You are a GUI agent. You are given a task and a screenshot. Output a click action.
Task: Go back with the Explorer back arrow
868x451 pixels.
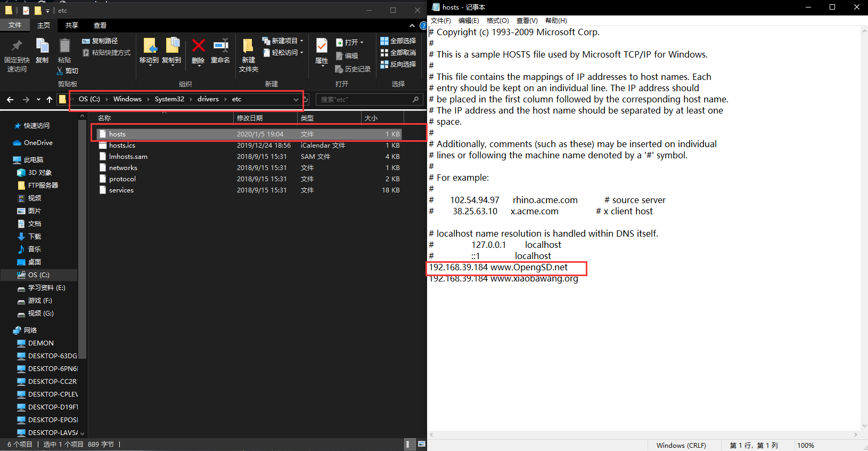10,100
